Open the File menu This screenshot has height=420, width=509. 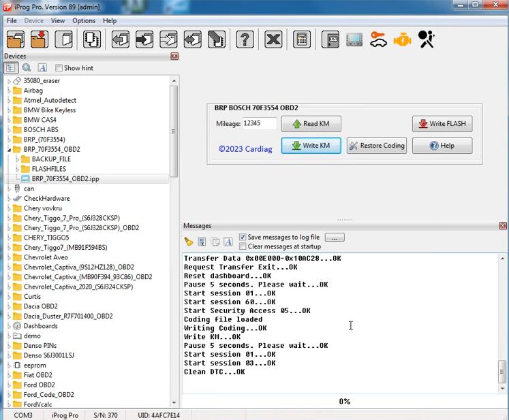[x=12, y=20]
